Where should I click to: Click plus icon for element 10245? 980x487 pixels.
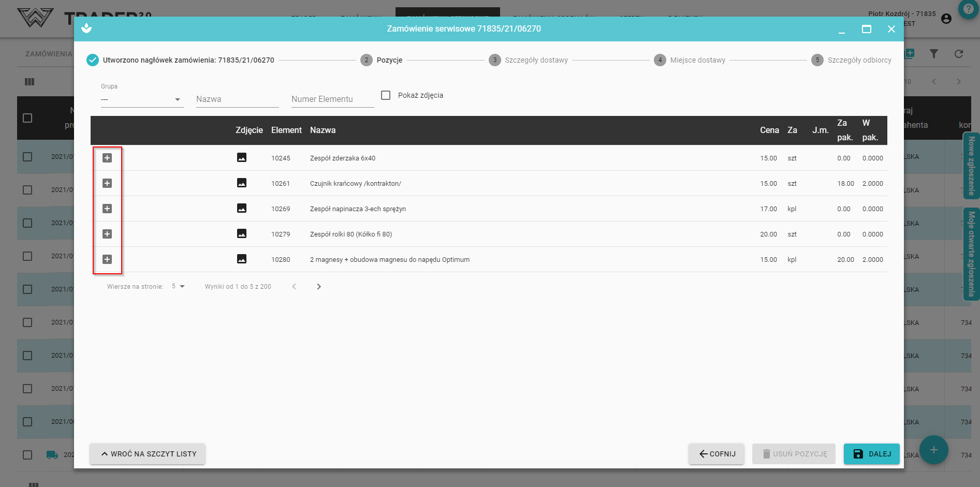tap(107, 158)
